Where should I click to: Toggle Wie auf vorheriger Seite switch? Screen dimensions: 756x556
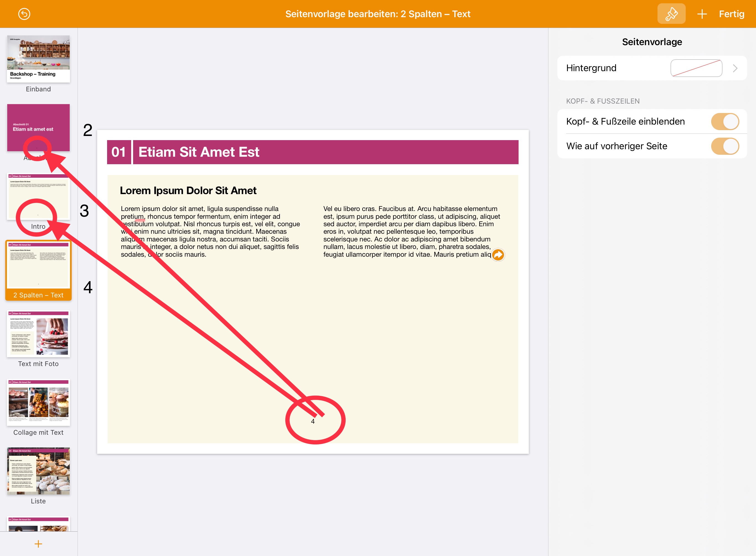(x=725, y=146)
